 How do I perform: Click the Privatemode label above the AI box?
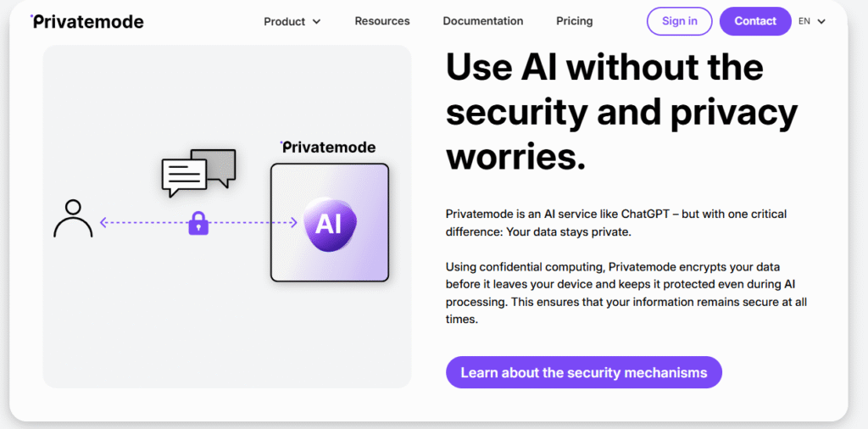(x=328, y=148)
